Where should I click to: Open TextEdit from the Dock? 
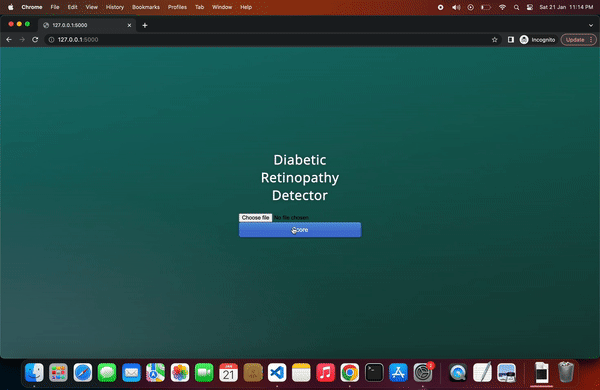tap(482, 372)
